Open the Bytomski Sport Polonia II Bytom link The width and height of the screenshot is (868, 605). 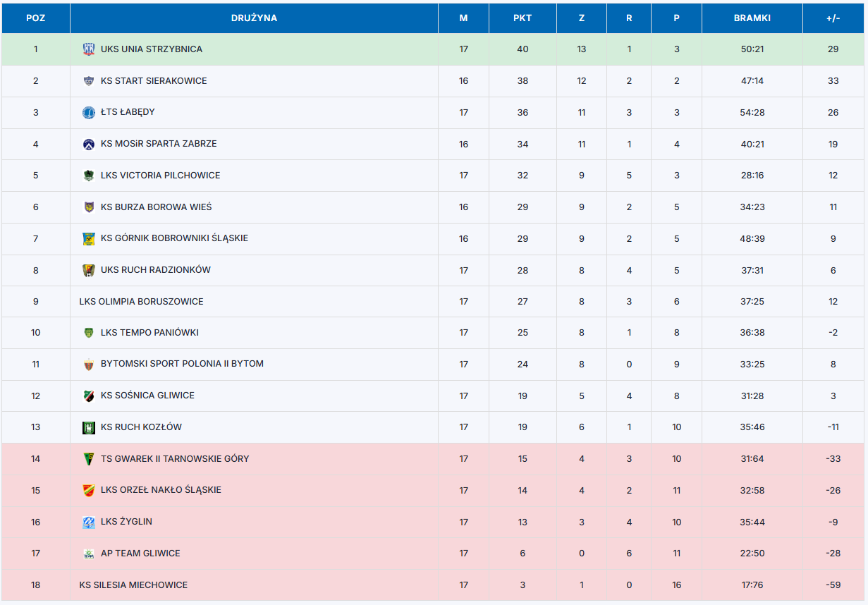(x=182, y=364)
